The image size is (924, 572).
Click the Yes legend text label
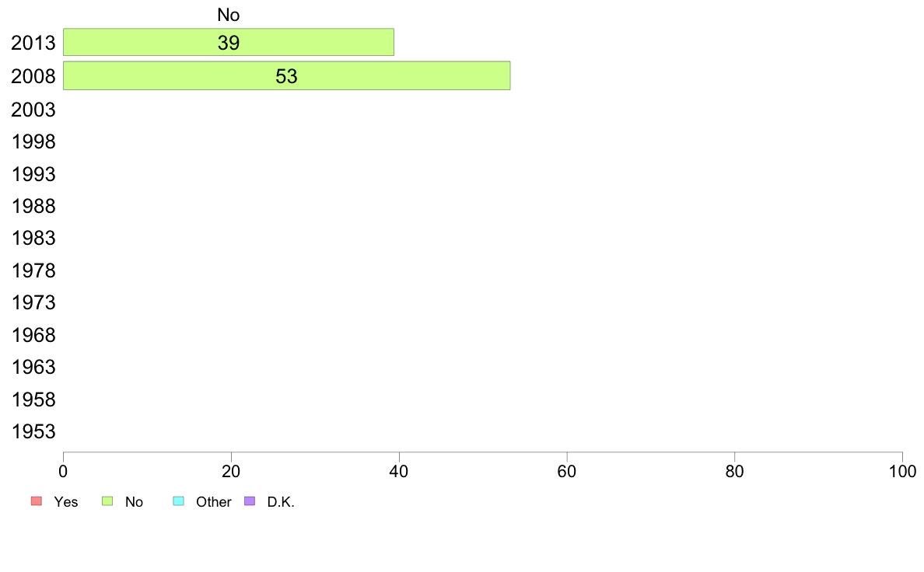click(x=65, y=502)
